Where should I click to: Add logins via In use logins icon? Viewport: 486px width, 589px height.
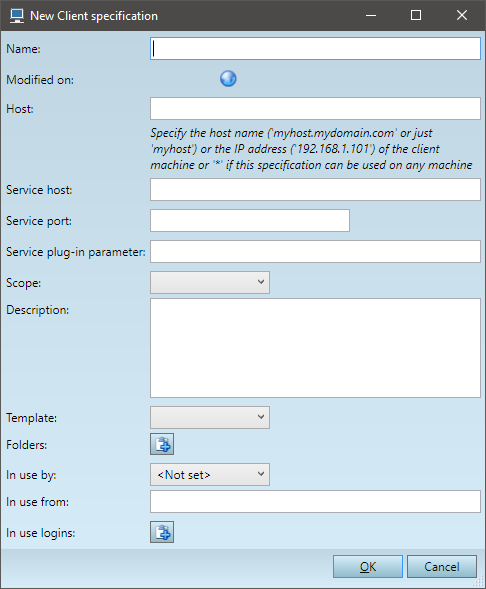[162, 532]
